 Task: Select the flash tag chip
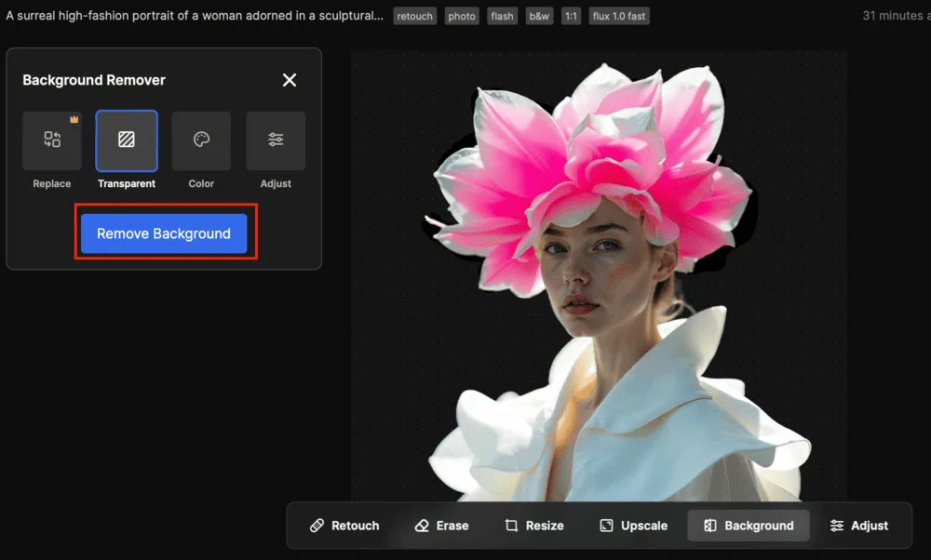pyautogui.click(x=502, y=16)
